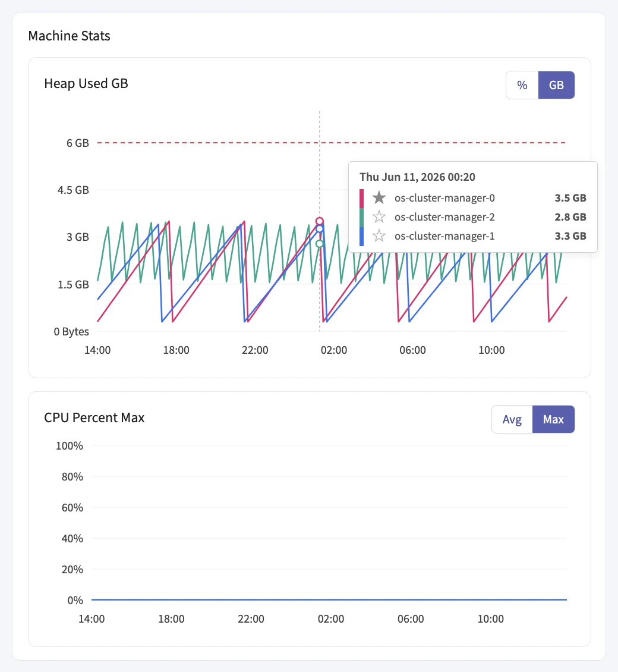Click the os-cluster-manager-1 label
This screenshot has width=618, height=672.
(x=444, y=235)
